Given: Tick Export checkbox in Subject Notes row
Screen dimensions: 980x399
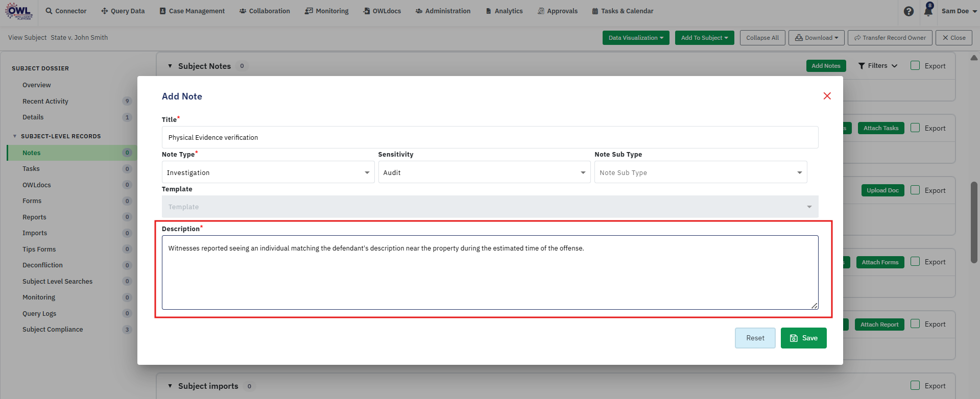Looking at the screenshot, I should tap(915, 65).
